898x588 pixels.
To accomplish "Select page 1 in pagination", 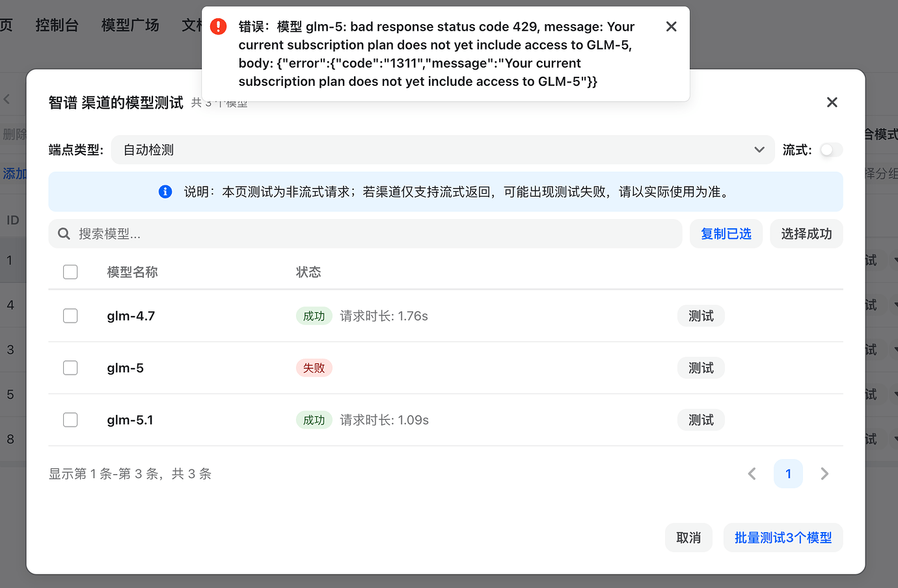I will 788,474.
